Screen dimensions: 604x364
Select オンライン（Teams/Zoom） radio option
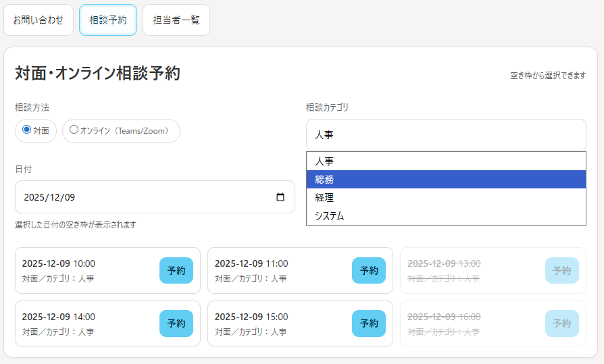point(74,130)
